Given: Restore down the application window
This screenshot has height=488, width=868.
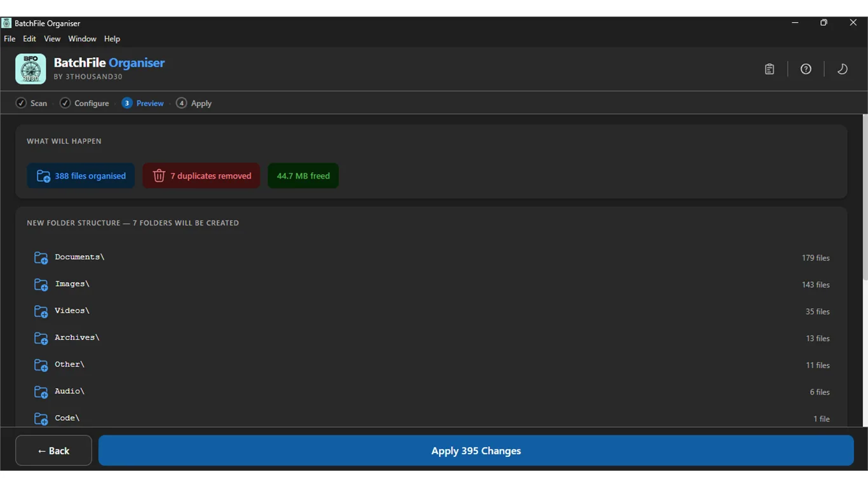Looking at the screenshot, I should click(x=824, y=23).
